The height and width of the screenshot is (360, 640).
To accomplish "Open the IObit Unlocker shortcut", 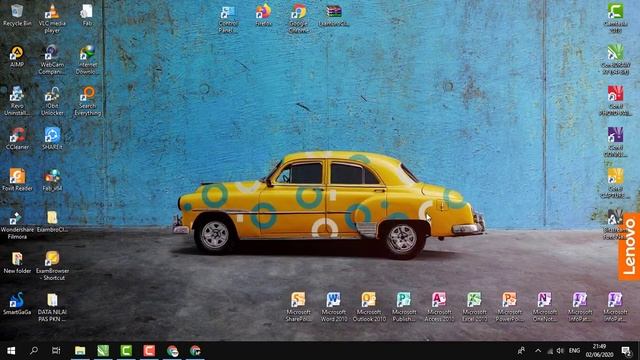I will (52, 101).
